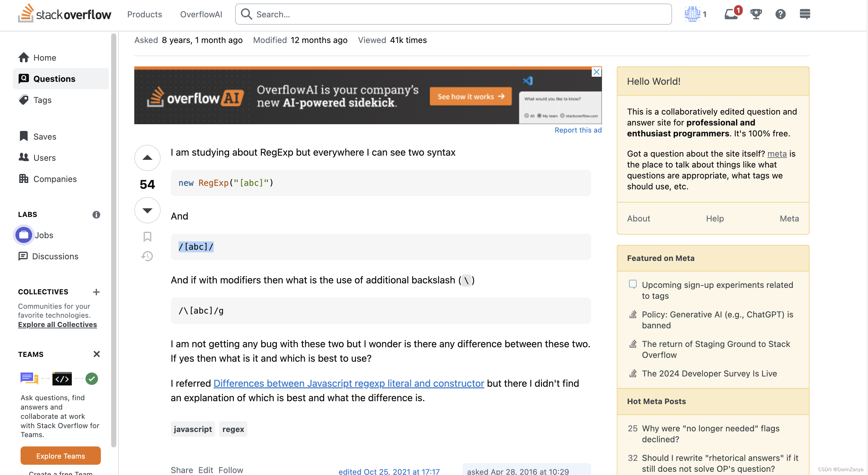Open 'no longer needed' flags declined post
Viewport: 868px width, 475px height.
tap(710, 434)
